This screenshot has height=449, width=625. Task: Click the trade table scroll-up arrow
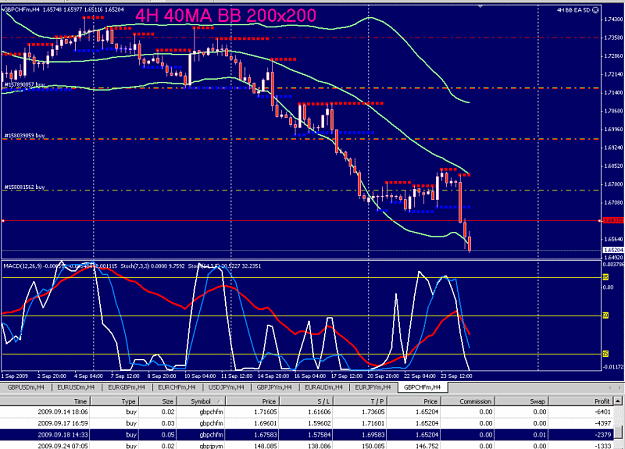pyautogui.click(x=618, y=401)
